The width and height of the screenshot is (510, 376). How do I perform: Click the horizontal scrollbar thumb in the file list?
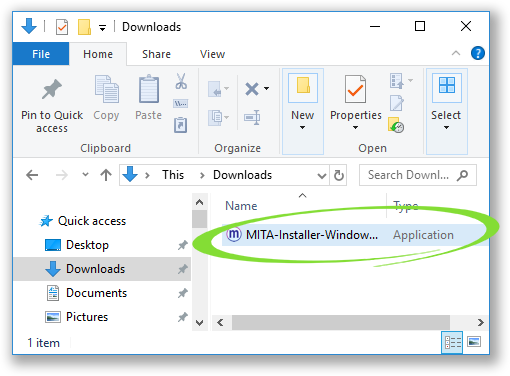tap(341, 322)
